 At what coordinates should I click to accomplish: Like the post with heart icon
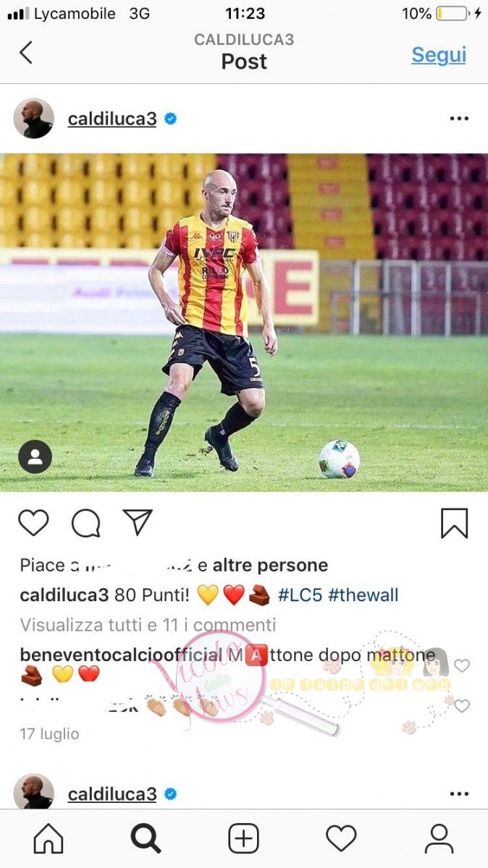33,522
